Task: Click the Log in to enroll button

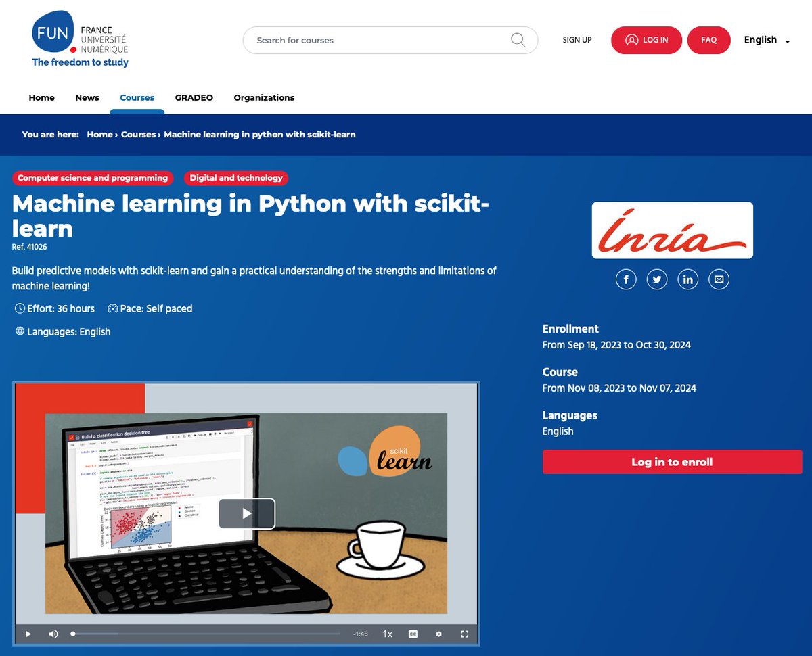Action: (x=671, y=462)
